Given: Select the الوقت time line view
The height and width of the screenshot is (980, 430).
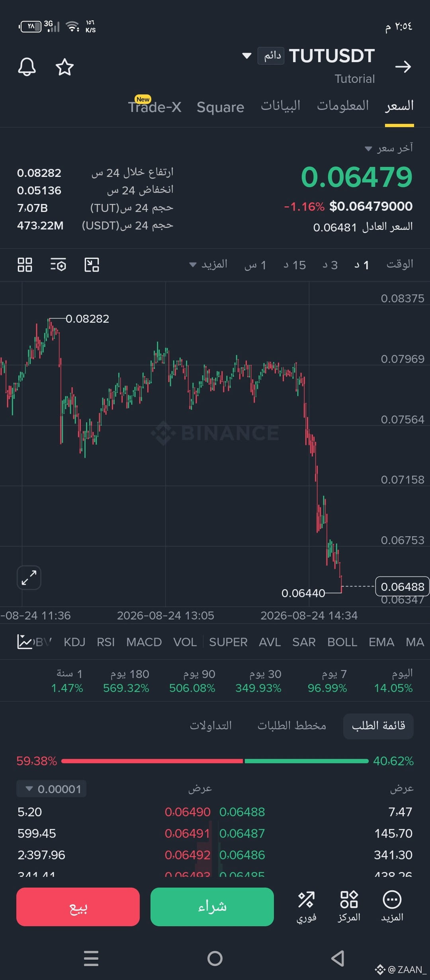Looking at the screenshot, I should [400, 265].
